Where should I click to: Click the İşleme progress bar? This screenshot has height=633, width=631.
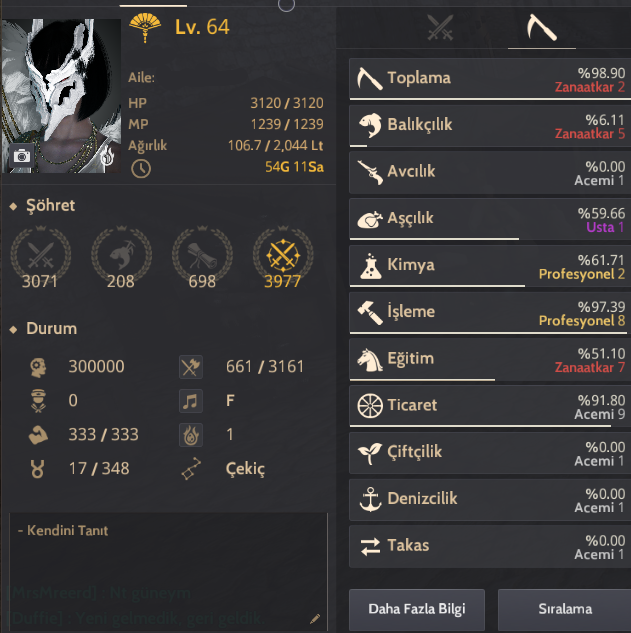click(488, 333)
